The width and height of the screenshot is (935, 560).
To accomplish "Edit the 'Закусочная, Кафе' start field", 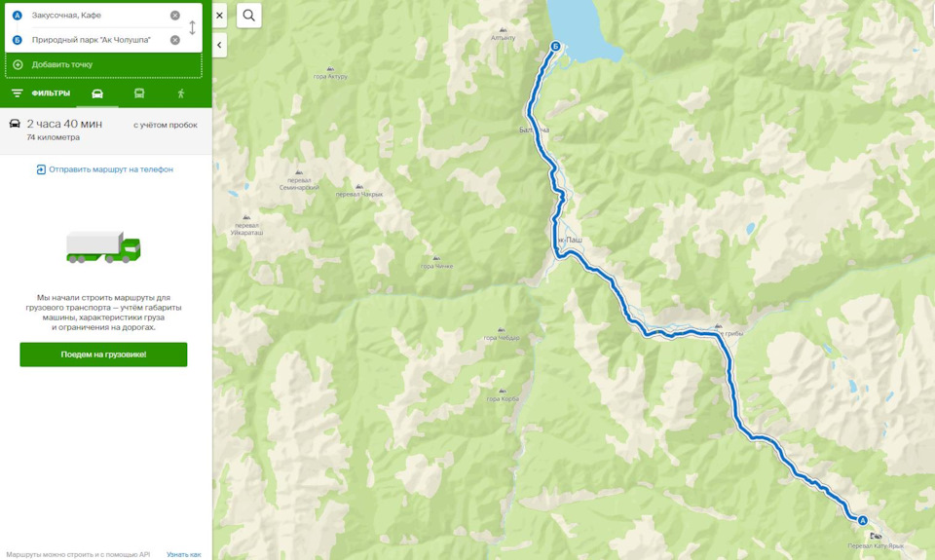I will (98, 16).
